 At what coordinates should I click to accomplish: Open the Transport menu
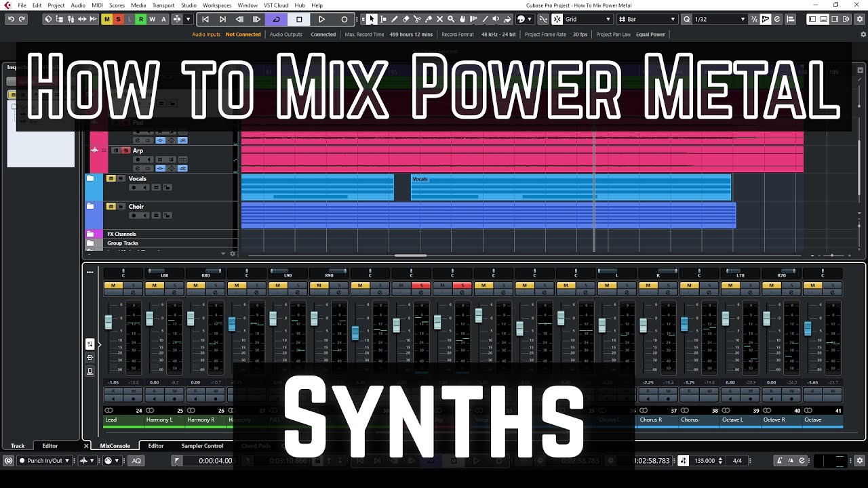coord(163,5)
